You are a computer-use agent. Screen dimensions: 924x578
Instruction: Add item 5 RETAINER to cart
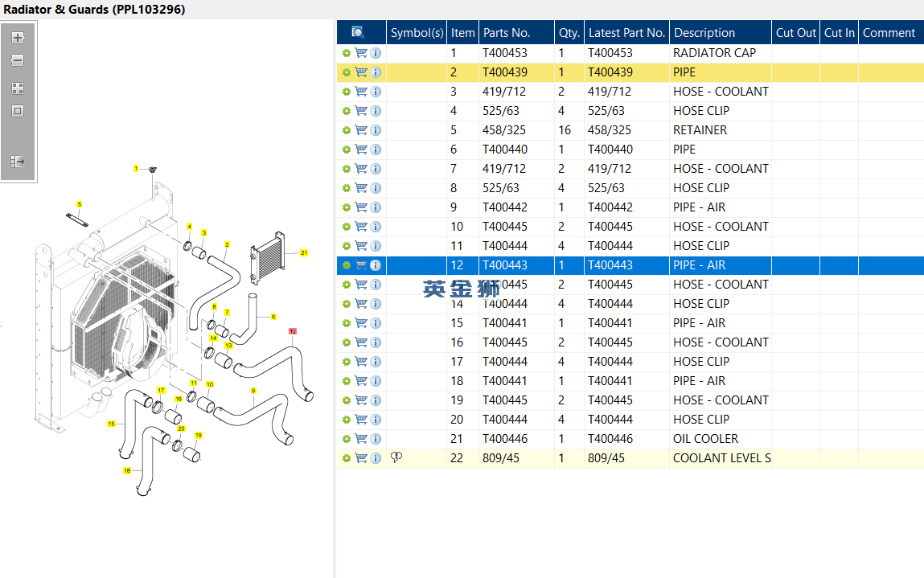[361, 130]
